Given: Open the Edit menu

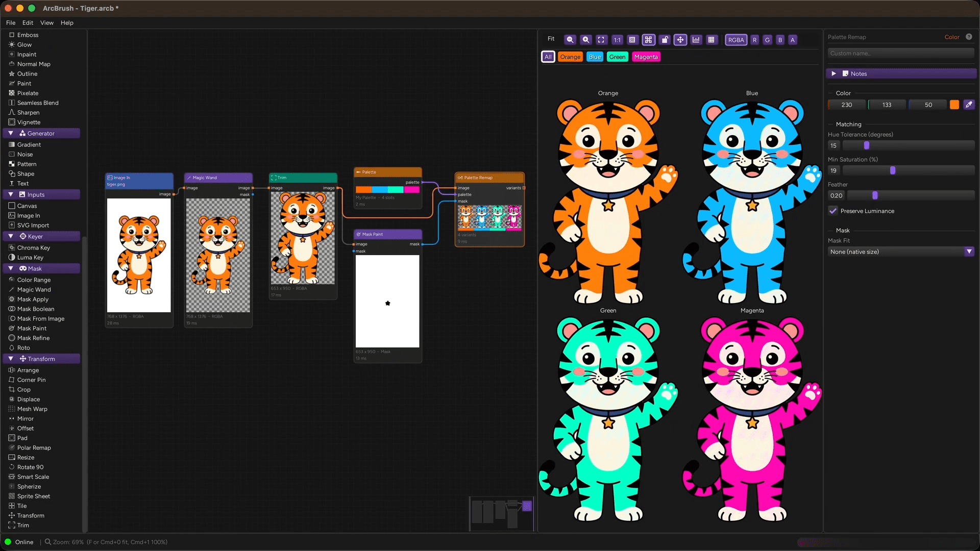Looking at the screenshot, I should point(28,22).
